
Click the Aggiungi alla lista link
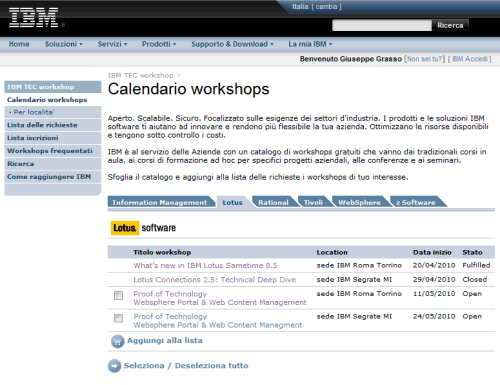[x=165, y=341]
